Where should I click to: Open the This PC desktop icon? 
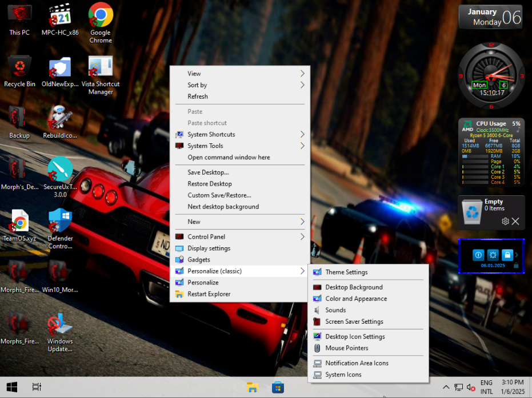[x=19, y=20]
